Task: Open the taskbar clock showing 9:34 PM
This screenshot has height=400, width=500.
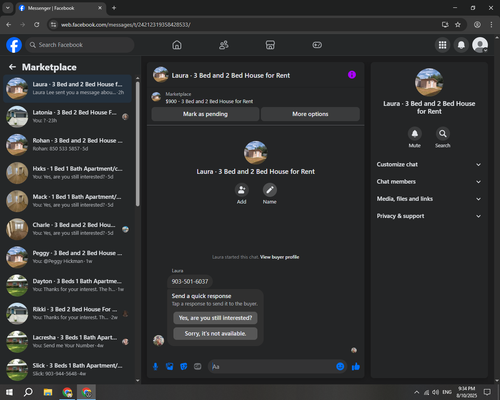Action: pyautogui.click(x=466, y=392)
